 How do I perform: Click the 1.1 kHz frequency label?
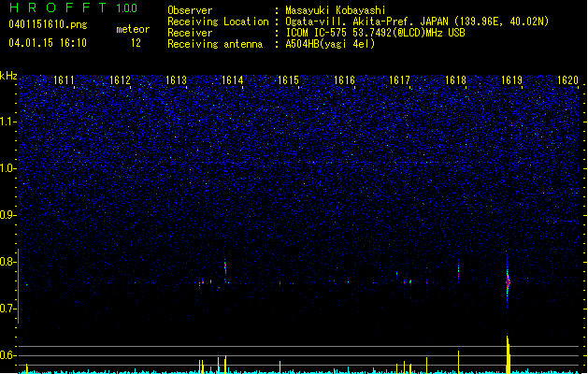tap(8, 122)
